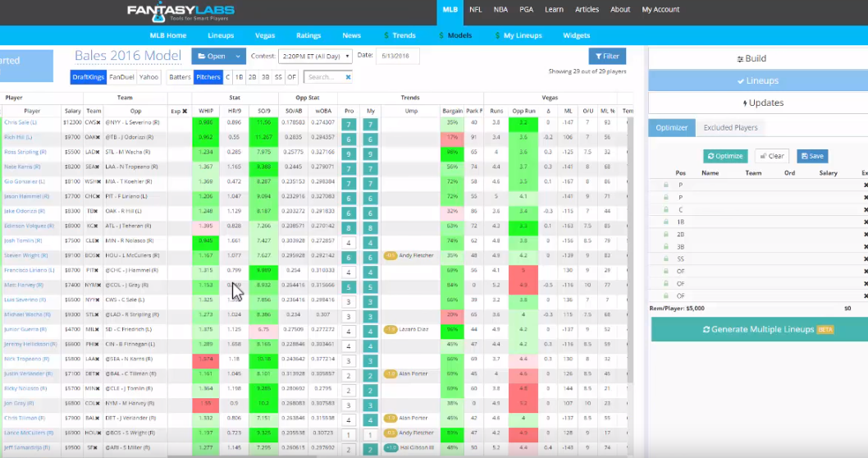Switch to the Optimizer tab

(x=671, y=128)
